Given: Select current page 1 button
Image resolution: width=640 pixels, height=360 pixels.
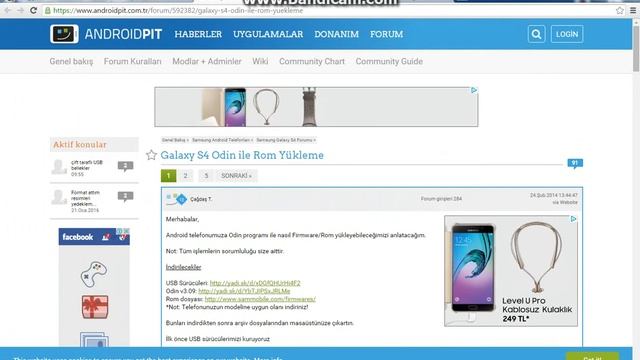Looking at the screenshot, I should point(169,176).
